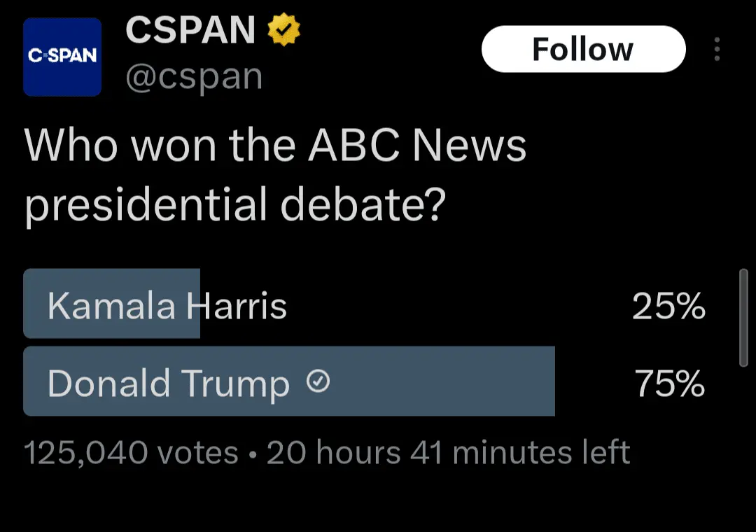Click the 20 hours 41 minutes left text
Viewport: 756px width, 532px height.
[x=448, y=453]
